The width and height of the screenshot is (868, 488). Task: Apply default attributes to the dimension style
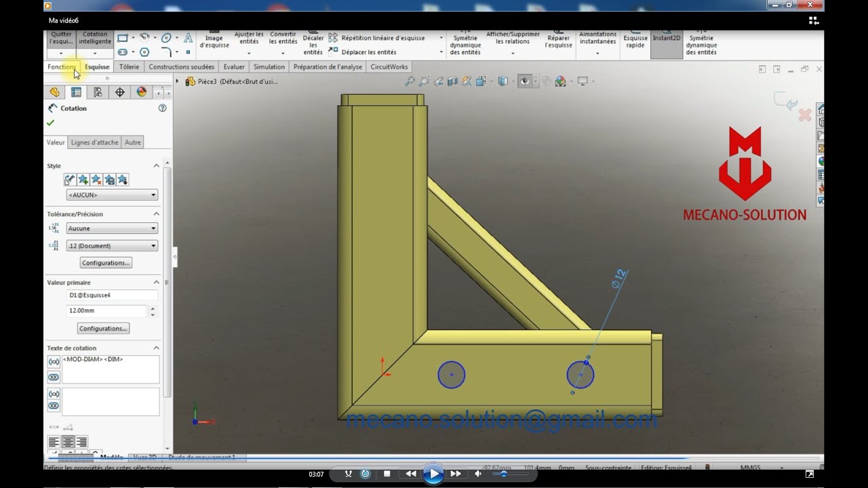[x=70, y=180]
